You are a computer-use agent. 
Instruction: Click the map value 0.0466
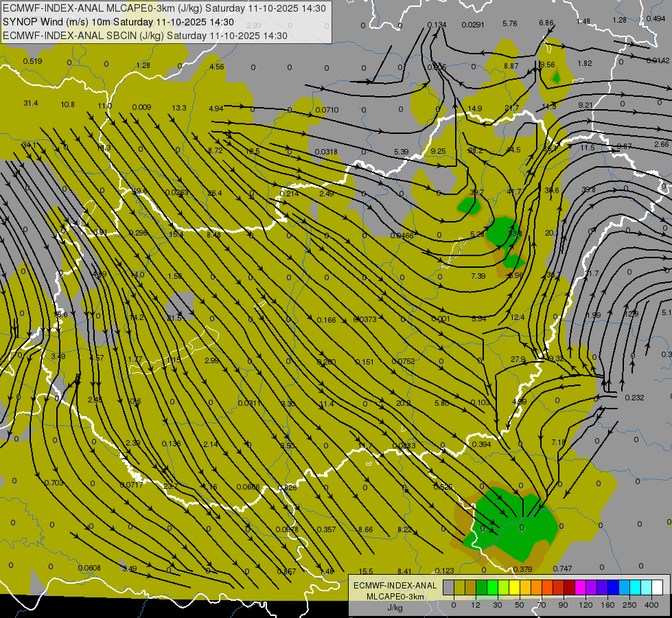pos(402,236)
